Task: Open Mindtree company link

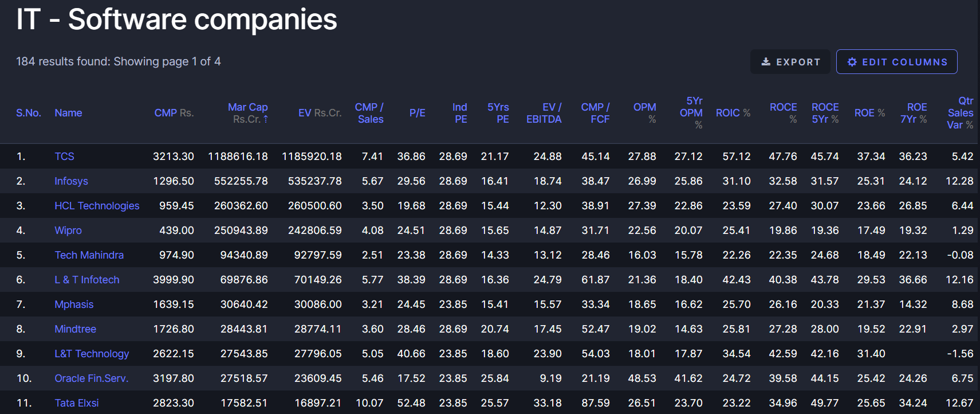Action: click(75, 329)
